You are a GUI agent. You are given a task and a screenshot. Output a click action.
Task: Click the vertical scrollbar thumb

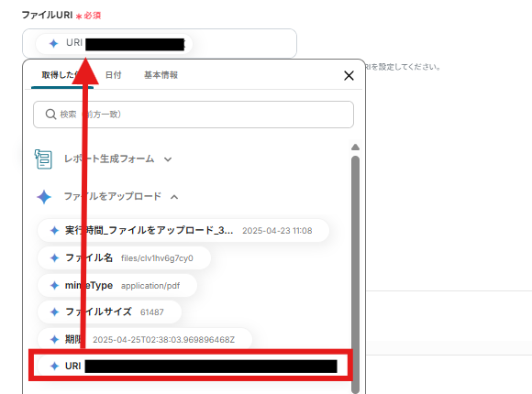pos(355,275)
